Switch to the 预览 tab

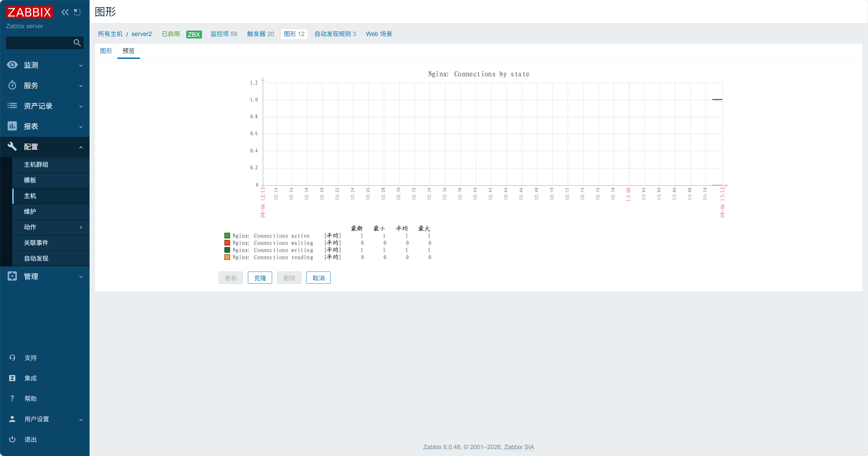(x=128, y=51)
